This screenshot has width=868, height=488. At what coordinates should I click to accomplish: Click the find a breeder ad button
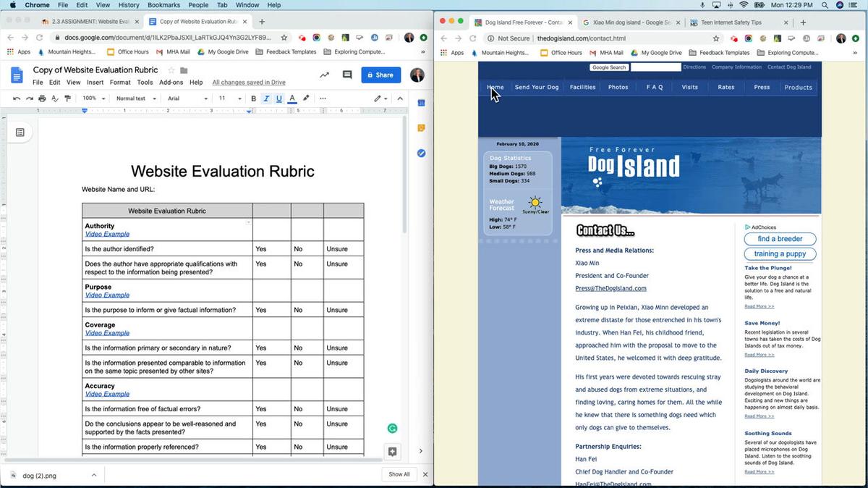[x=780, y=239]
